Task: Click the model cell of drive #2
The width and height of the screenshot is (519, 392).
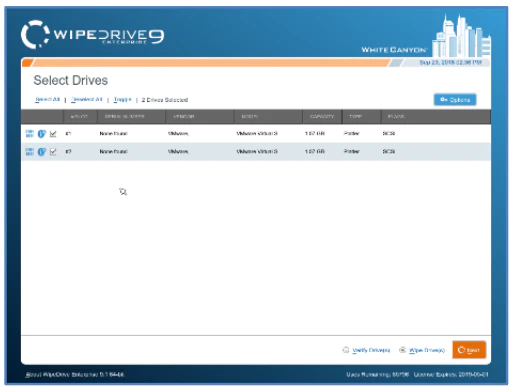Action: point(257,152)
